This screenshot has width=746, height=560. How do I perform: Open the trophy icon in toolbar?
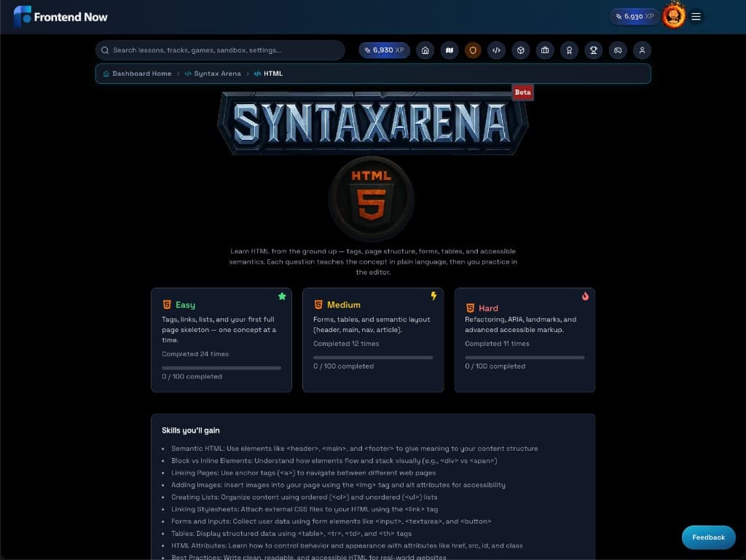(593, 50)
